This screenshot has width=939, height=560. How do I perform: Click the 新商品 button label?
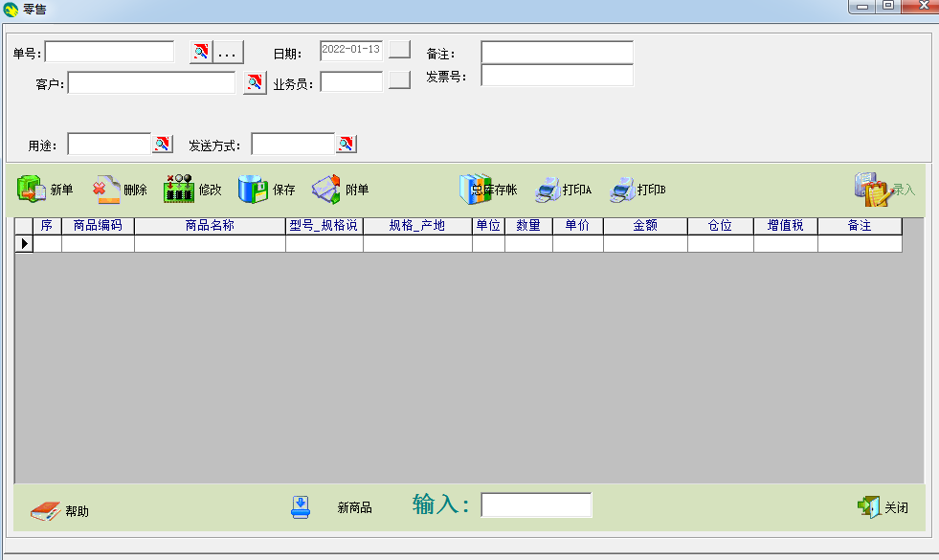click(354, 508)
